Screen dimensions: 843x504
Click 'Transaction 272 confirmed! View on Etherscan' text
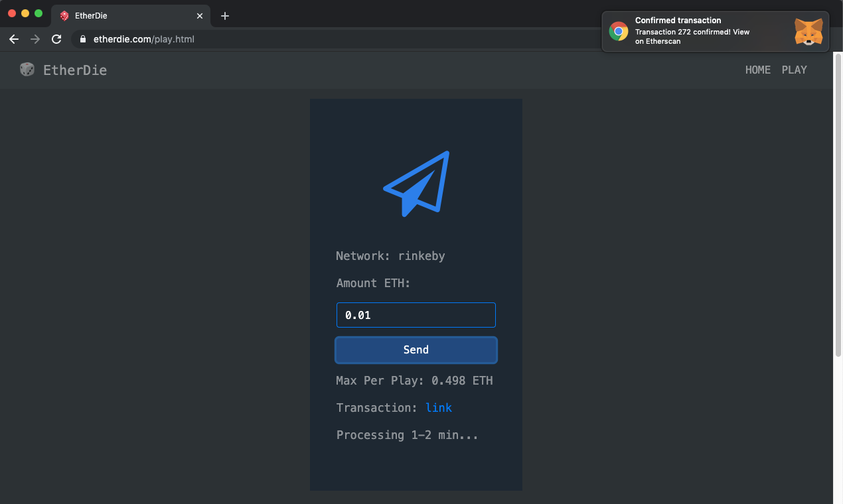click(692, 36)
